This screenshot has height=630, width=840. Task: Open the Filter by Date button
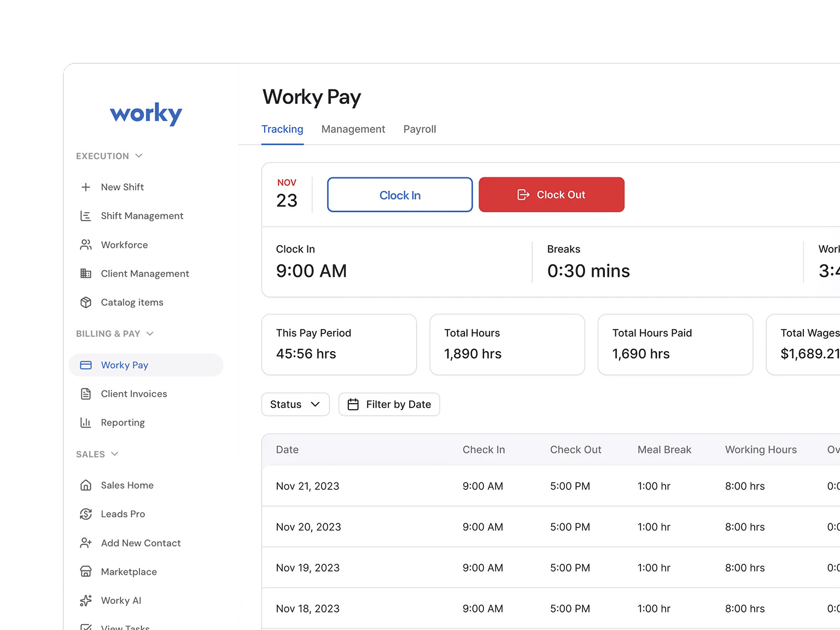389,404
